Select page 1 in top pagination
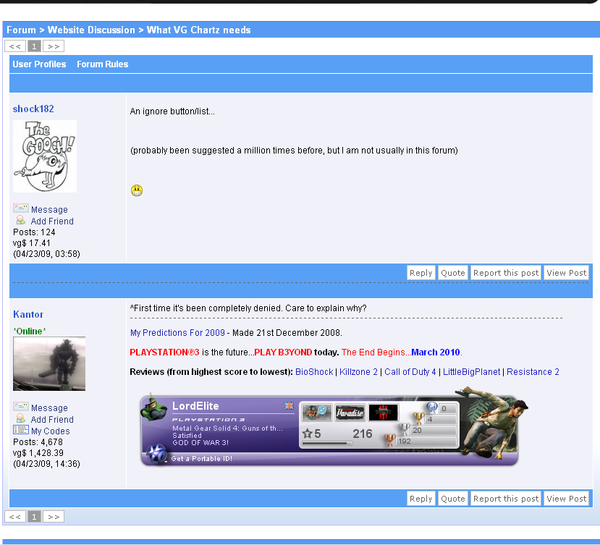This screenshot has height=545, width=600. (34, 46)
